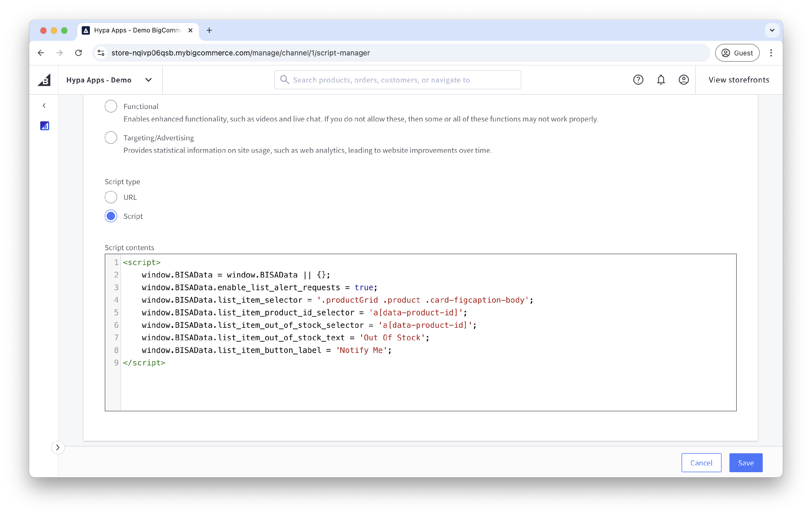The height and width of the screenshot is (516, 812).
Task: Click the BigCommerce logo icon
Action: (44, 80)
